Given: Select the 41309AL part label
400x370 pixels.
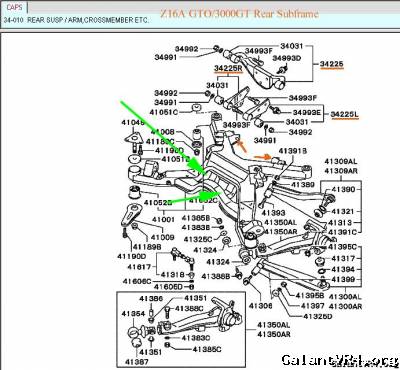Looking at the screenshot, I should pos(341,162).
